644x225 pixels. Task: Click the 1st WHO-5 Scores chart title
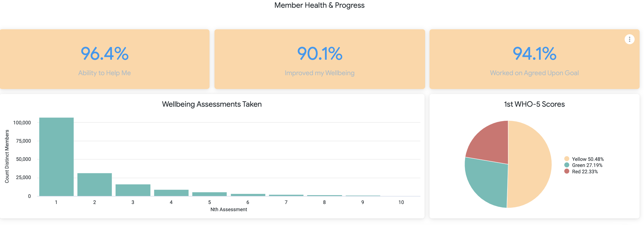534,104
